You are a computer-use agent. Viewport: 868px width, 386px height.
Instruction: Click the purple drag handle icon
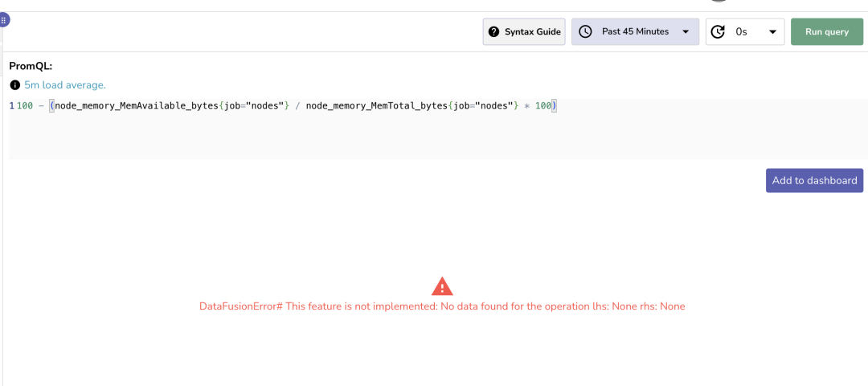4,21
